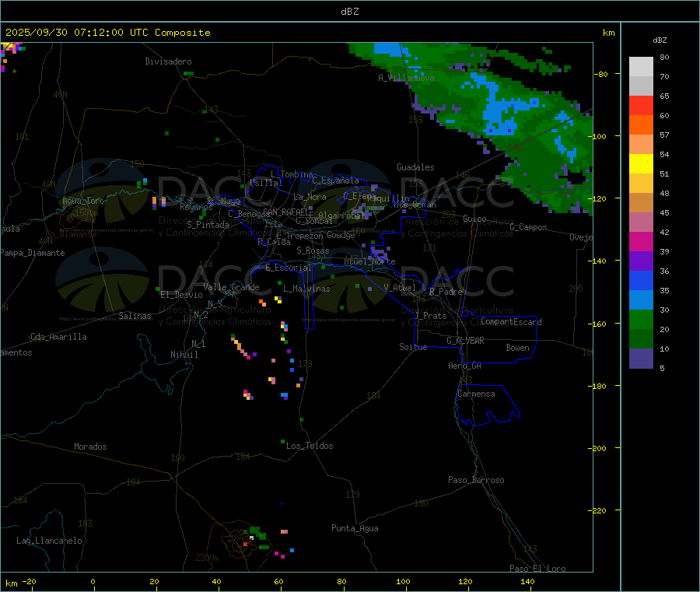Click the Divisadero map label
700x592 pixels.
(168, 61)
